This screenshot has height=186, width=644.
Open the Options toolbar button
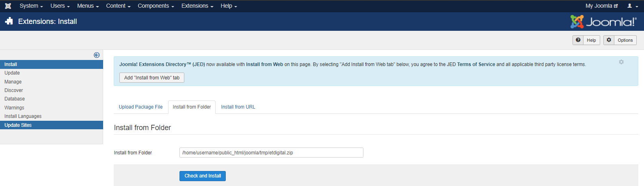tap(620, 40)
